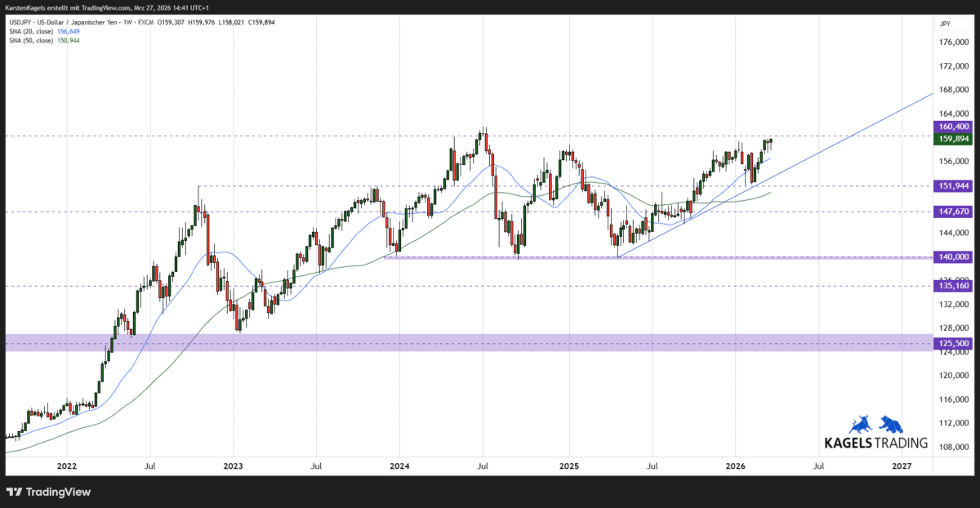Click the 2023 date axis label
The height and width of the screenshot is (508, 980).
tap(233, 466)
